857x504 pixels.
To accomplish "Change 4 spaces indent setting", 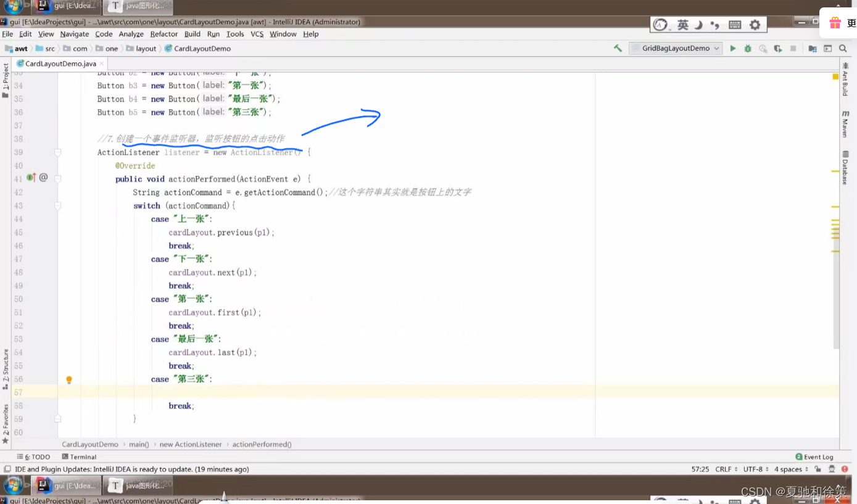I will point(792,469).
